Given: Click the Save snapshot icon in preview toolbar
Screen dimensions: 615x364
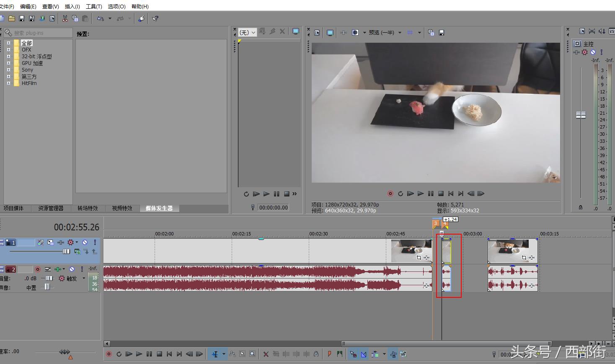Looking at the screenshot, I should point(441,33).
